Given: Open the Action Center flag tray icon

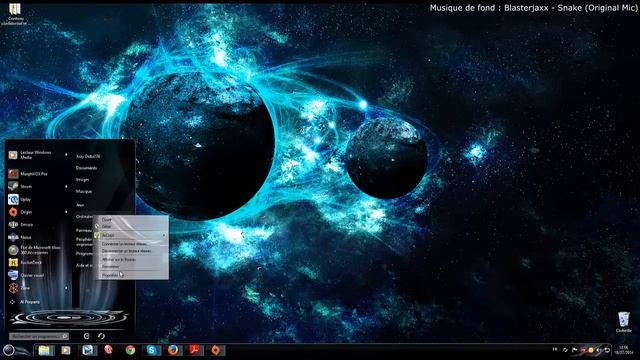Looking at the screenshot, I should 575,350.
